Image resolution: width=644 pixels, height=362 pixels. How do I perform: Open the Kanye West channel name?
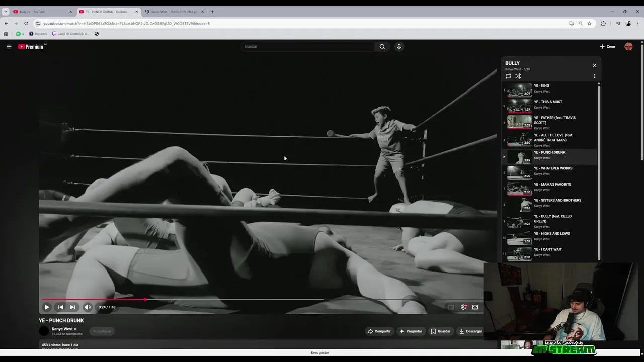(x=62, y=329)
